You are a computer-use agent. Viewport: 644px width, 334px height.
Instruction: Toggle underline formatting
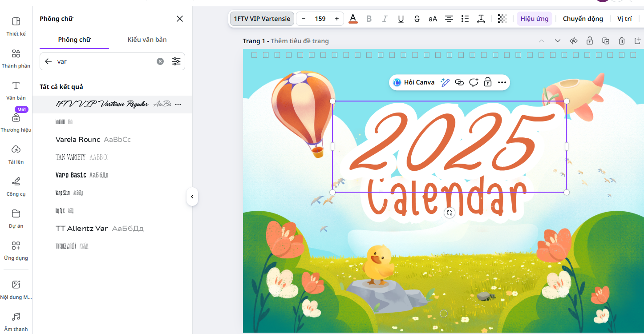tap(401, 19)
